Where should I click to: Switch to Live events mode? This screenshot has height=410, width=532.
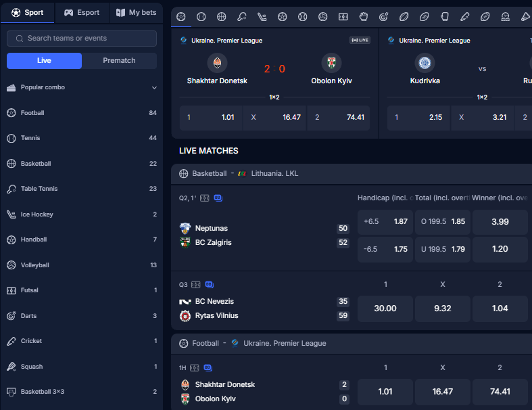click(44, 60)
